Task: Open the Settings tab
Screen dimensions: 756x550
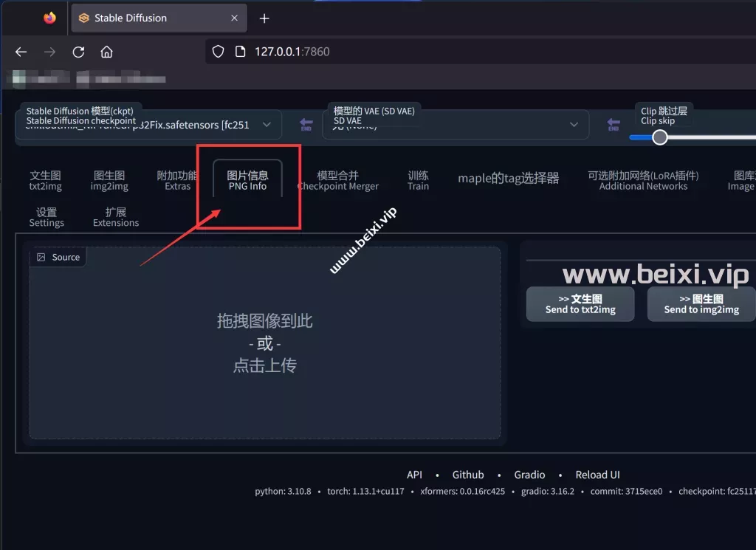Action: [47, 217]
